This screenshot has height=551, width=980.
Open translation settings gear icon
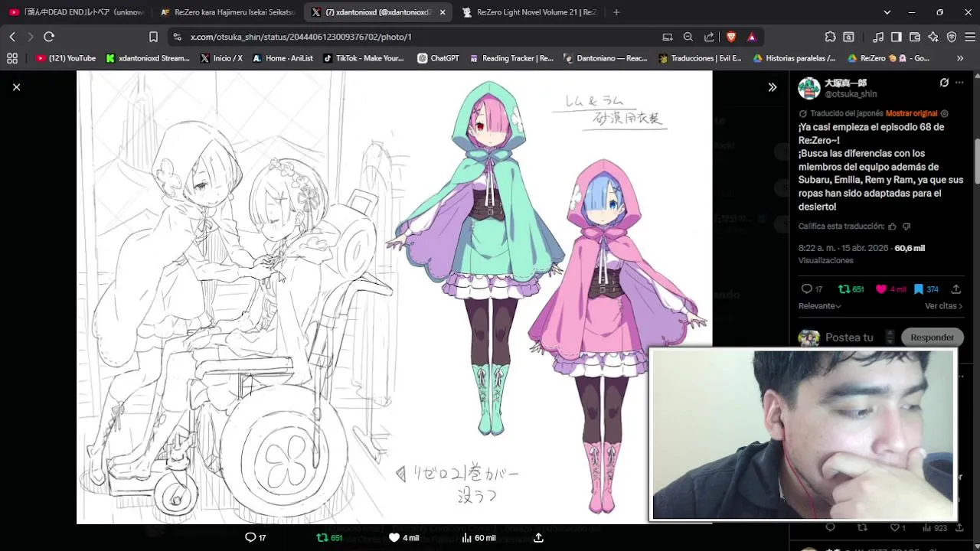click(944, 113)
